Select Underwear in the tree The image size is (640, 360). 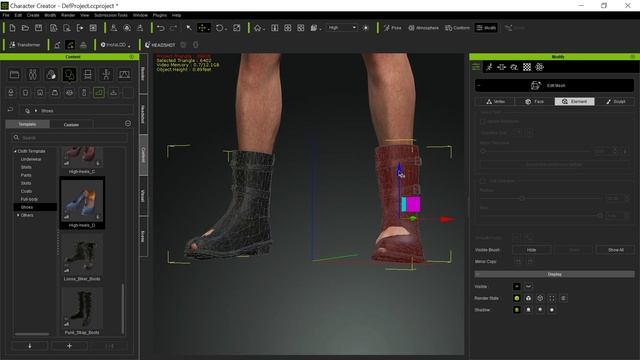31,159
